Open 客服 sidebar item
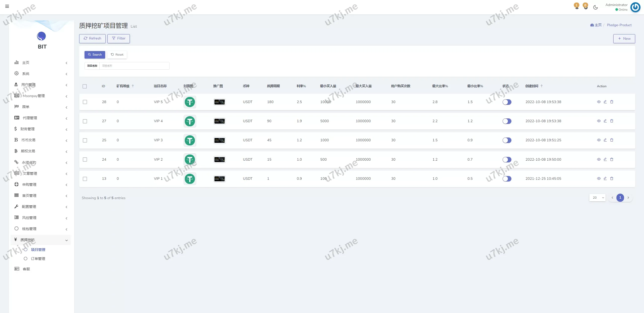 tap(26, 269)
